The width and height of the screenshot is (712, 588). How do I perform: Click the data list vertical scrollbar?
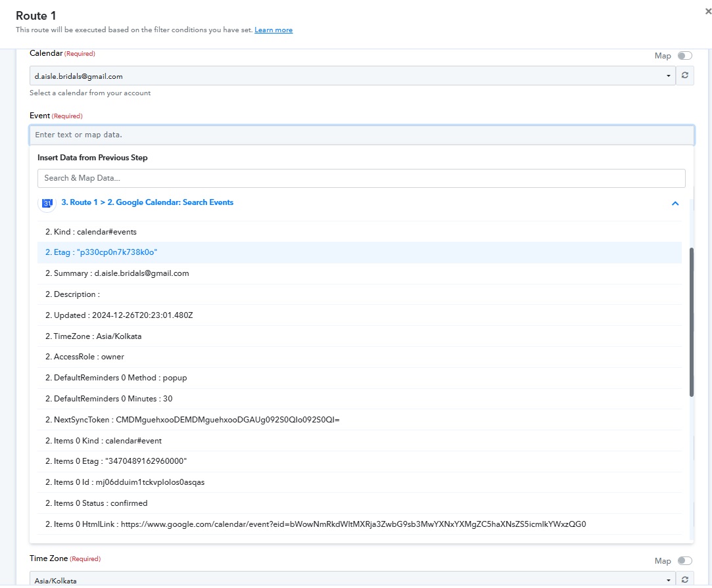point(691,322)
